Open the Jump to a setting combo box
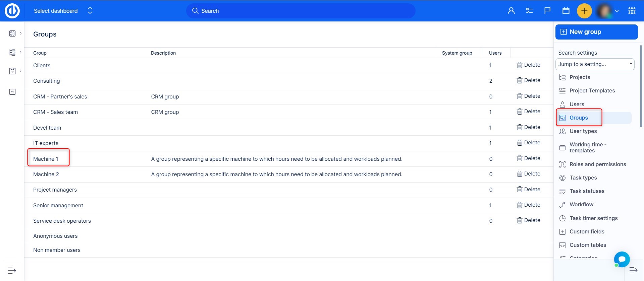 click(595, 64)
